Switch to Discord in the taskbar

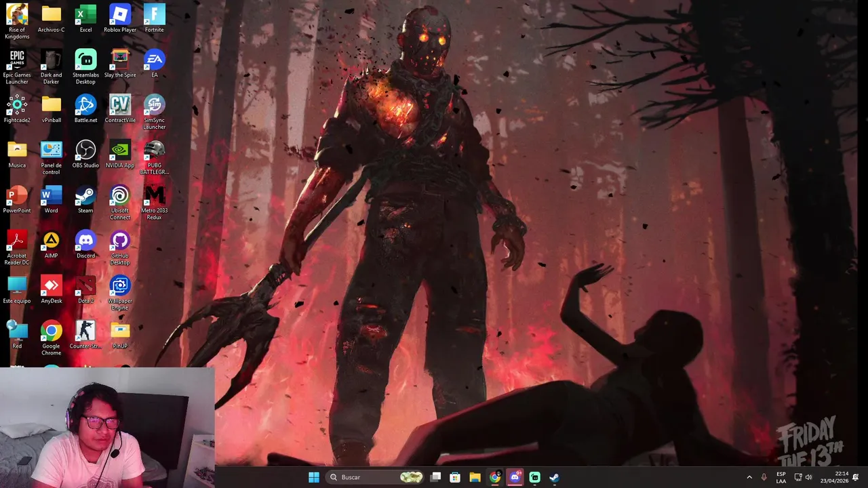pyautogui.click(x=515, y=477)
